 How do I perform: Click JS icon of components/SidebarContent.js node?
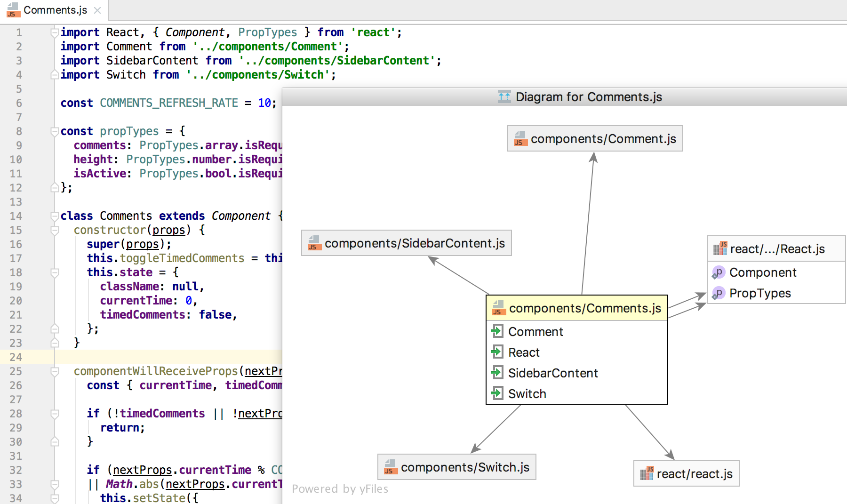click(314, 243)
